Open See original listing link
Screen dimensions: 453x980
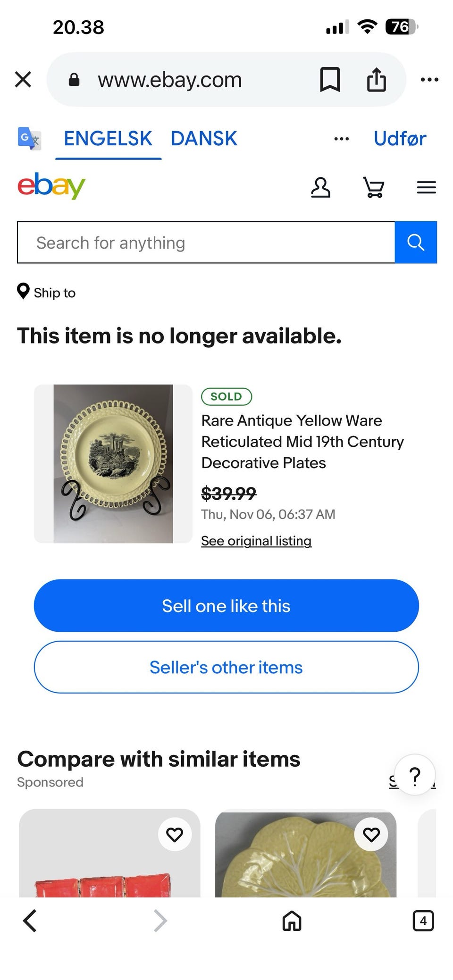(256, 541)
